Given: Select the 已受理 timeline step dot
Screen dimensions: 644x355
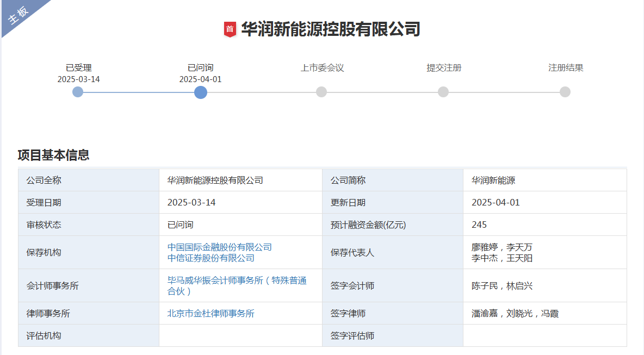Looking at the screenshot, I should click(x=78, y=92).
